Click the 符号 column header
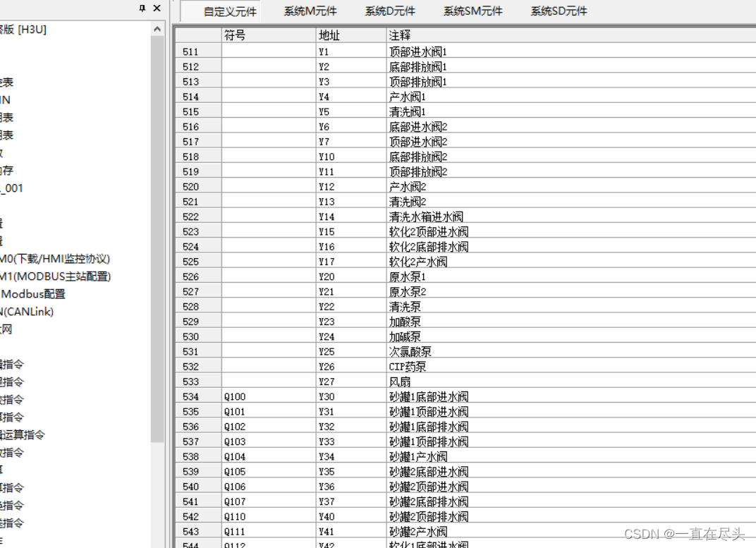This screenshot has width=756, height=548. click(269, 35)
